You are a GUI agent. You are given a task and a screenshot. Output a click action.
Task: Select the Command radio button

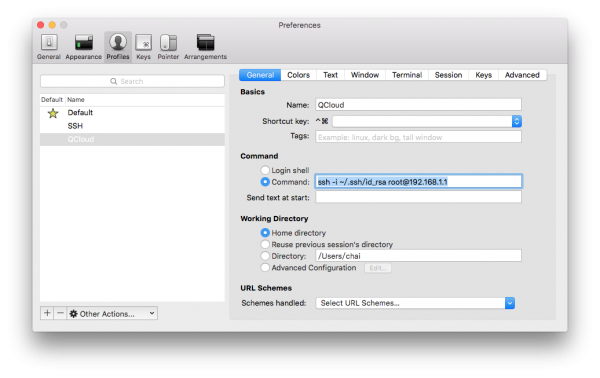tap(265, 182)
